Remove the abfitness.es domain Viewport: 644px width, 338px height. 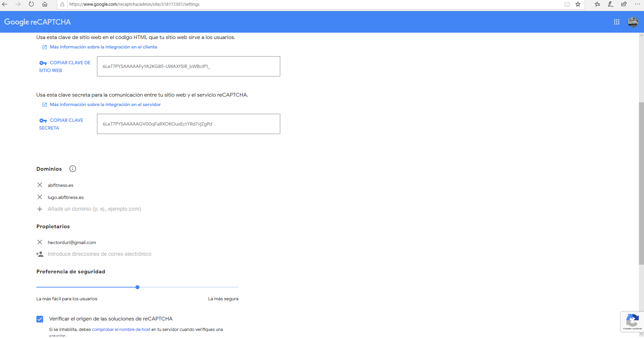(x=40, y=185)
